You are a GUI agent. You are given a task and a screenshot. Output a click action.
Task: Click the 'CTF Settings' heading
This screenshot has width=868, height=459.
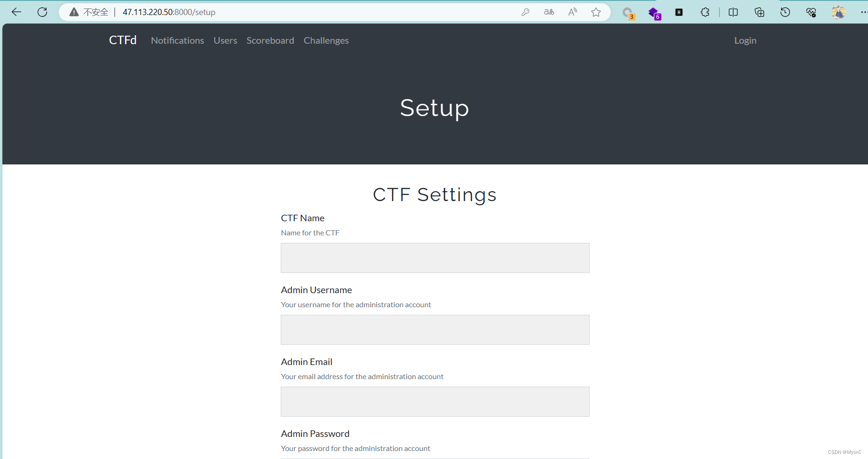[x=434, y=194]
